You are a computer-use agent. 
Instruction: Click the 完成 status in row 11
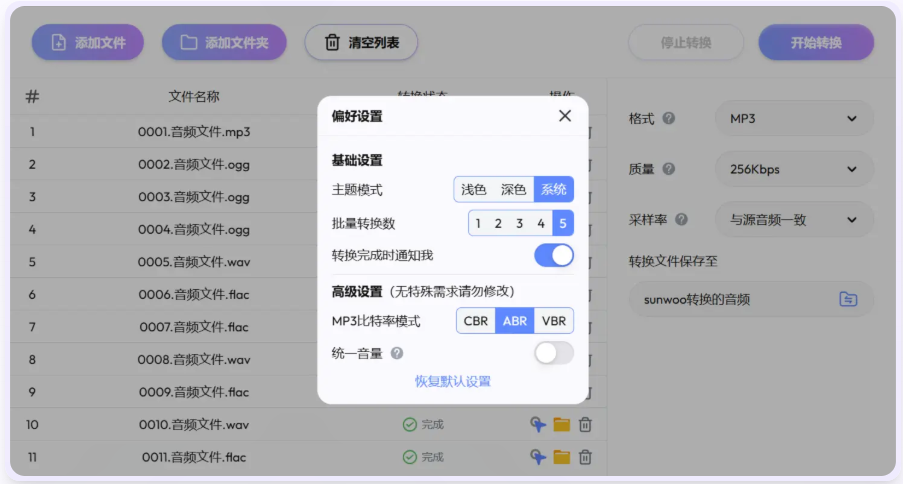(x=423, y=457)
